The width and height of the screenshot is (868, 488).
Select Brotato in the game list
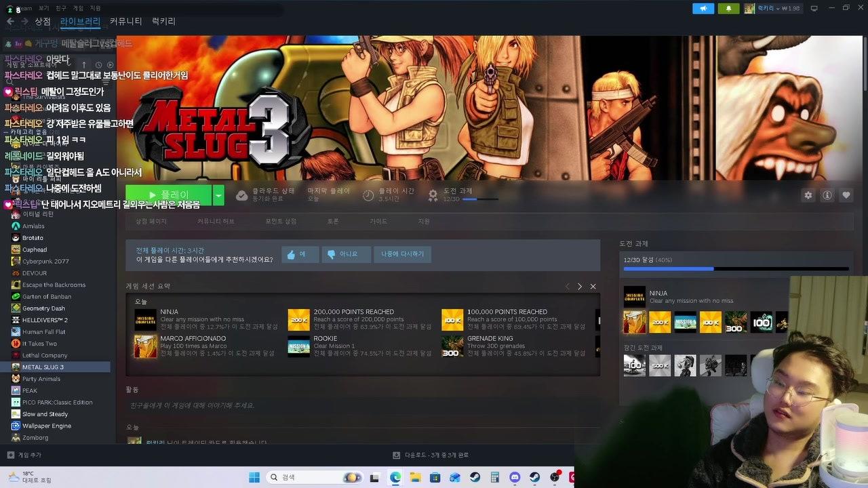coord(33,238)
